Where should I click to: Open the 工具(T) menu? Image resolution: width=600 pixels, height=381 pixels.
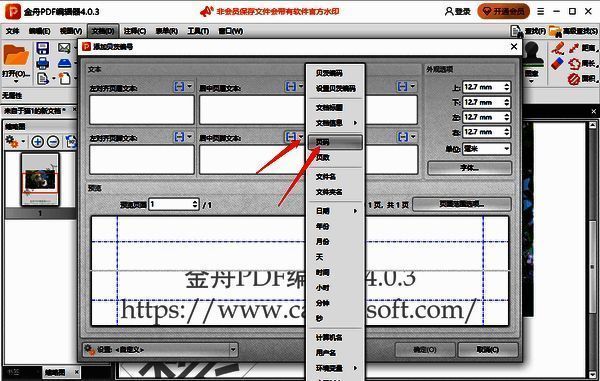[198, 31]
